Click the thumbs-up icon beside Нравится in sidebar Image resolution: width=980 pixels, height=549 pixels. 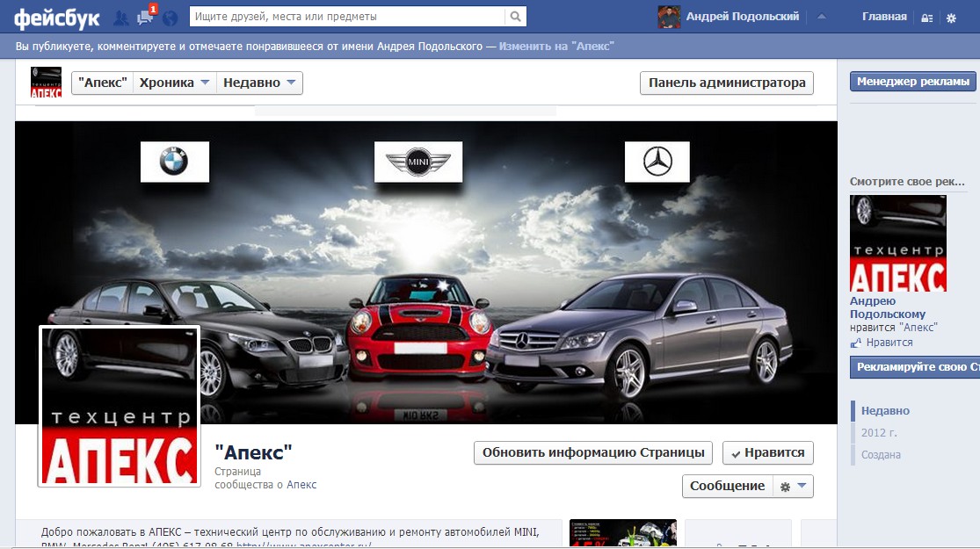click(855, 343)
